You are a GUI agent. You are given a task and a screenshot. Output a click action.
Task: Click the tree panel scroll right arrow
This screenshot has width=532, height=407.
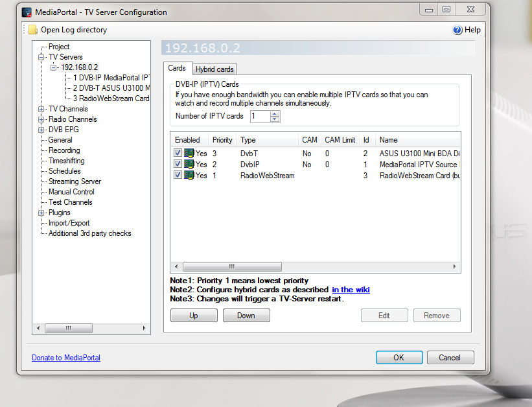point(145,328)
